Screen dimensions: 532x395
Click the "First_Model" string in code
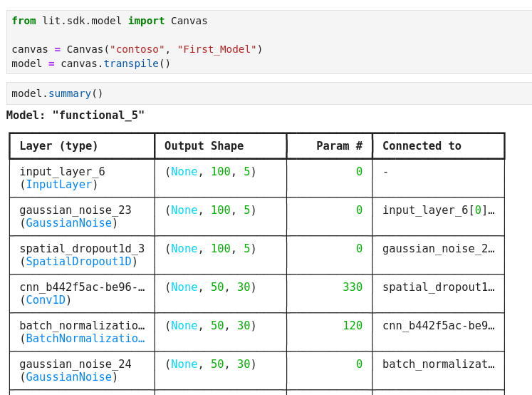(217, 49)
